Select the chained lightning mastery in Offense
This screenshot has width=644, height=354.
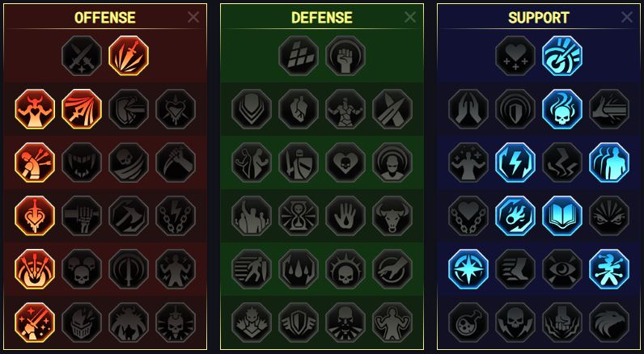[176, 216]
